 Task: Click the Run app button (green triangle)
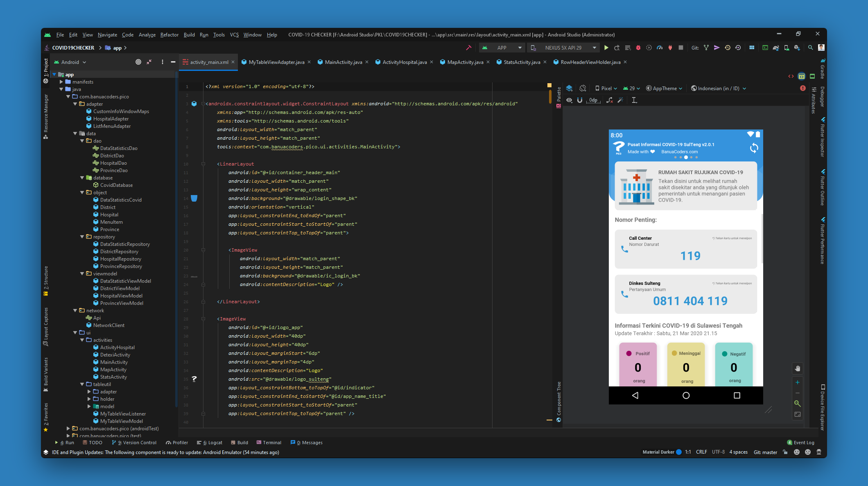coord(606,47)
